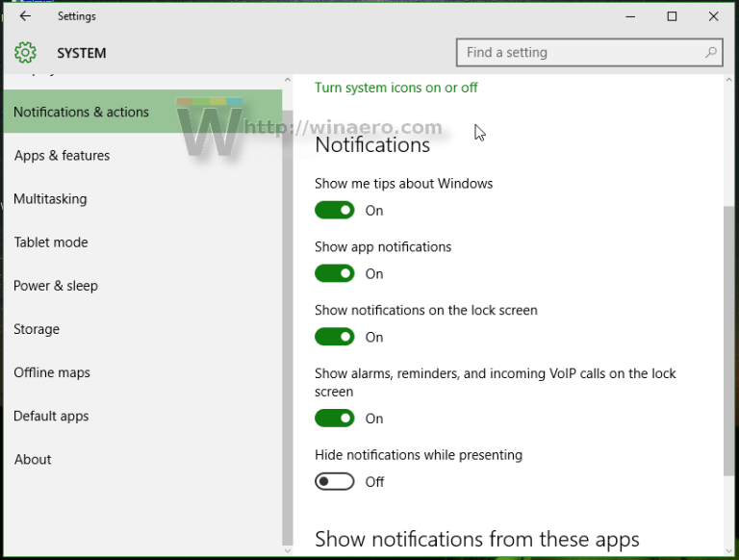Click the back arrow in Settings title bar

(x=25, y=16)
